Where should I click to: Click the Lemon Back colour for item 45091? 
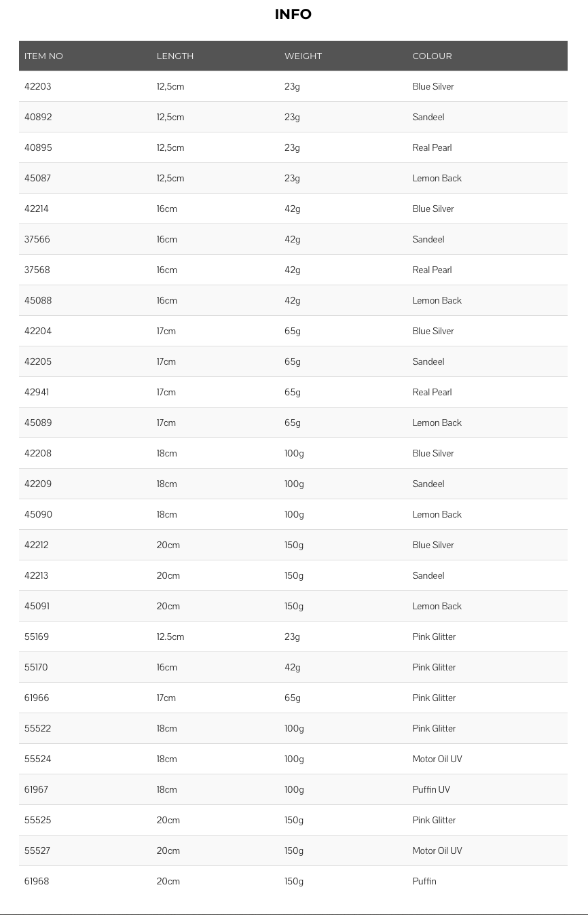point(437,606)
